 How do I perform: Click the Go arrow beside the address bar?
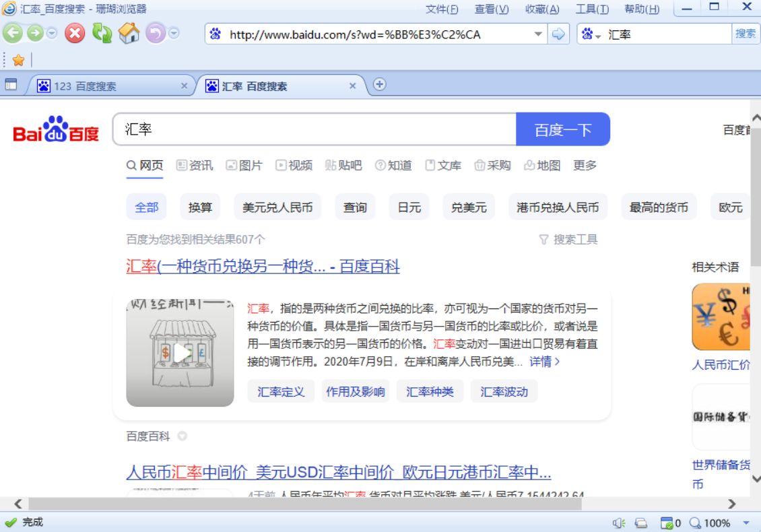558,34
